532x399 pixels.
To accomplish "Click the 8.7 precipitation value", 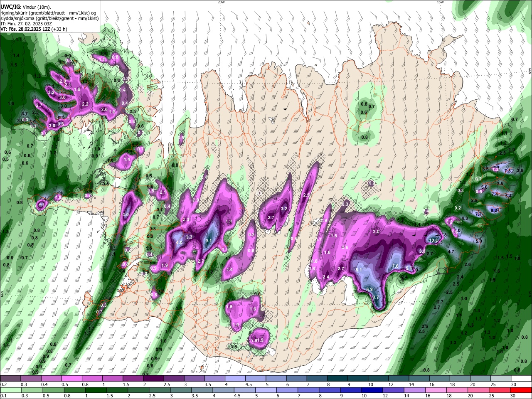I will (376, 297).
